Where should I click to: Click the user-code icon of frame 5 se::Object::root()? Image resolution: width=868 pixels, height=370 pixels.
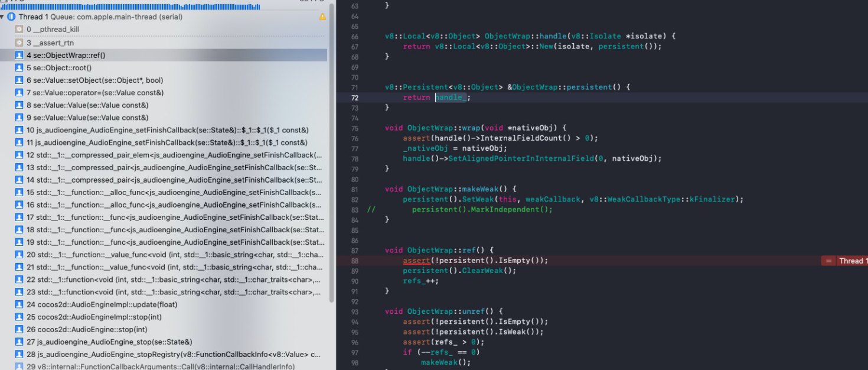(x=19, y=68)
